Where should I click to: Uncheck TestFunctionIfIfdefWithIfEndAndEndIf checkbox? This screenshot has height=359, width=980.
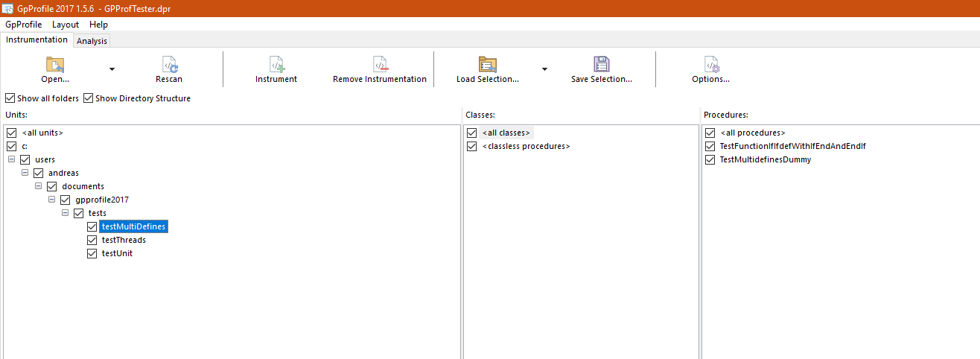coord(710,146)
